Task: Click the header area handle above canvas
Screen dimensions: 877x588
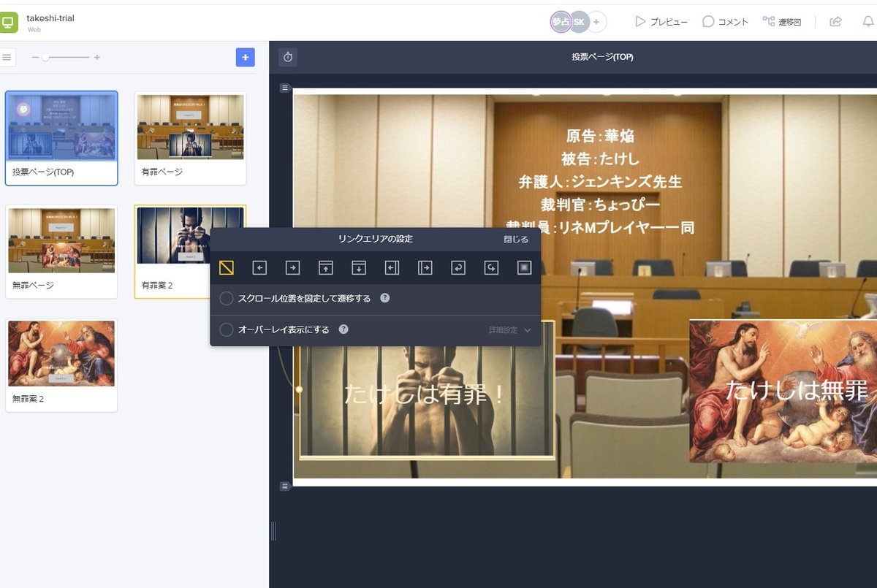Action: tap(285, 88)
